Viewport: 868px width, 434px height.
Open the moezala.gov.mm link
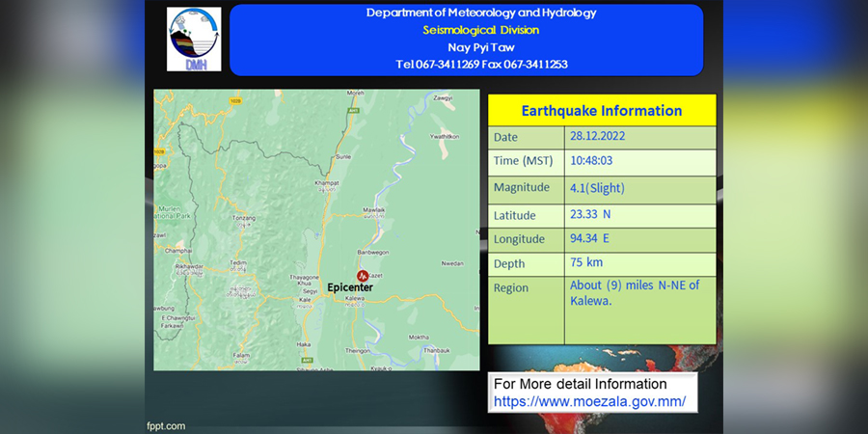pyautogui.click(x=589, y=401)
